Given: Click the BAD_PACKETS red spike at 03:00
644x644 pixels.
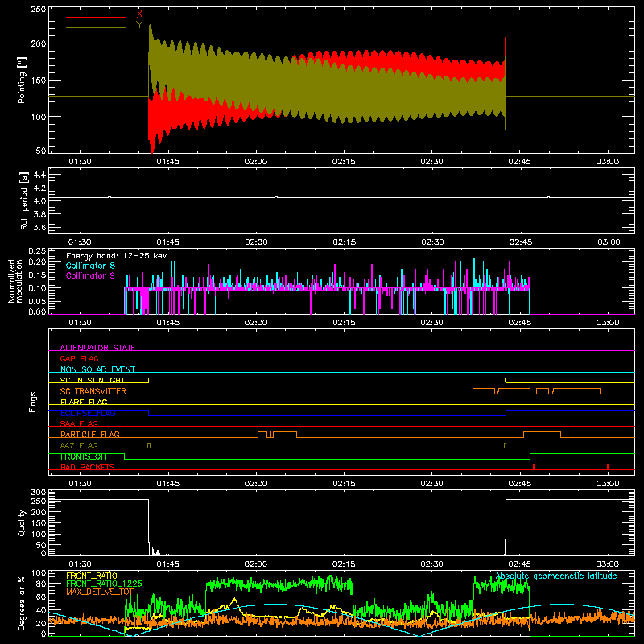Looking at the screenshot, I should click(608, 467).
